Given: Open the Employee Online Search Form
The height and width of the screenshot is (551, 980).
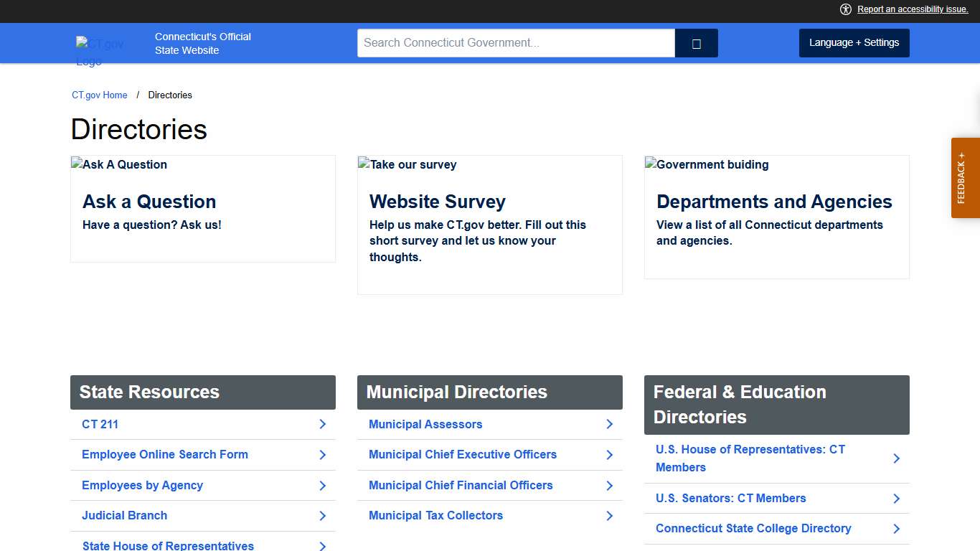Looking at the screenshot, I should tap(164, 455).
